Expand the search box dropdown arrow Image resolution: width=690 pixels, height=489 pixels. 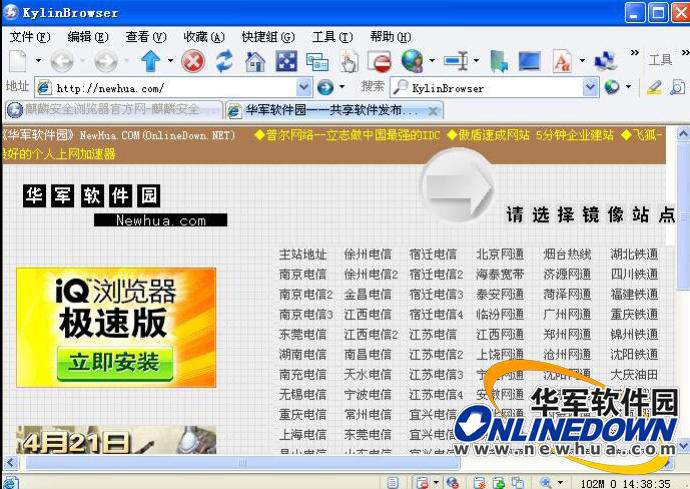pos(591,87)
